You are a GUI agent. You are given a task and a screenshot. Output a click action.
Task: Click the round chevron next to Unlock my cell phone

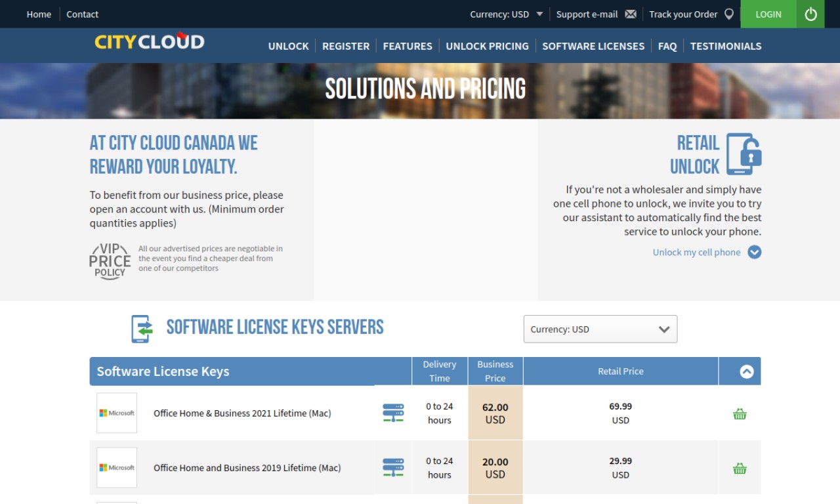click(755, 252)
